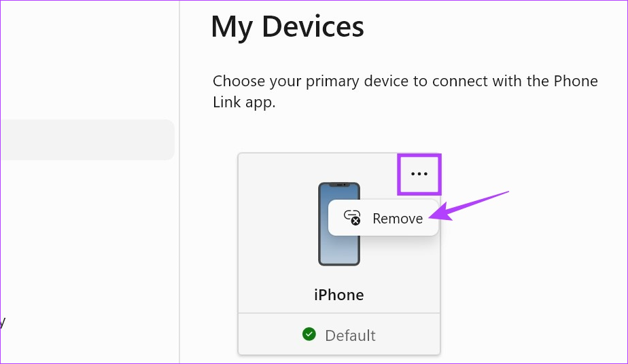Click the Link app text line
Viewport: 628px width, 364px height.
click(x=244, y=103)
